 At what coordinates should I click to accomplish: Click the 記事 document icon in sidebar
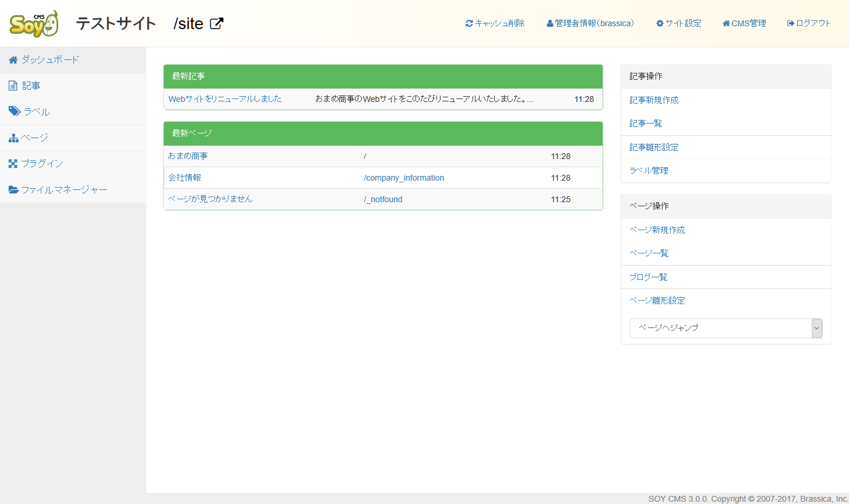tap(13, 86)
